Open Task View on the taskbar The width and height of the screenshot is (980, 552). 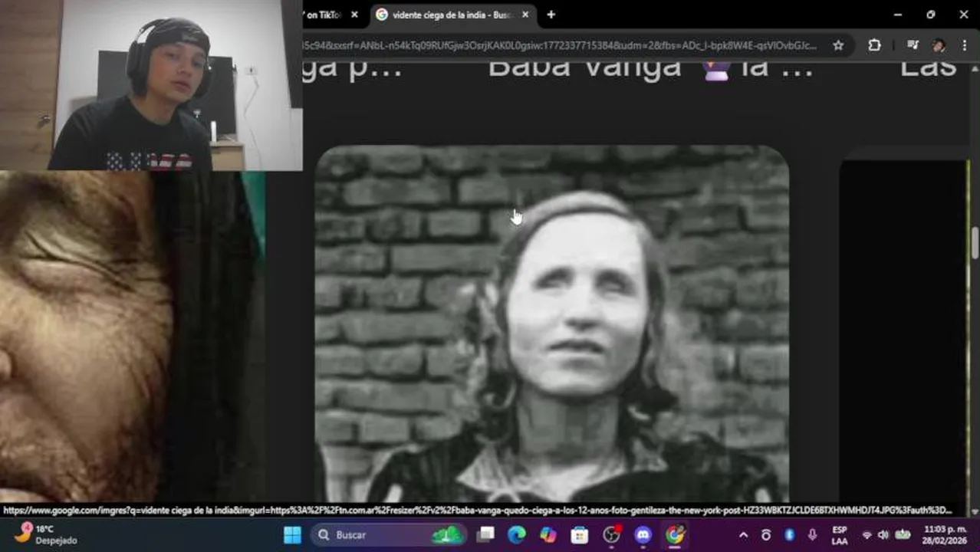(485, 534)
